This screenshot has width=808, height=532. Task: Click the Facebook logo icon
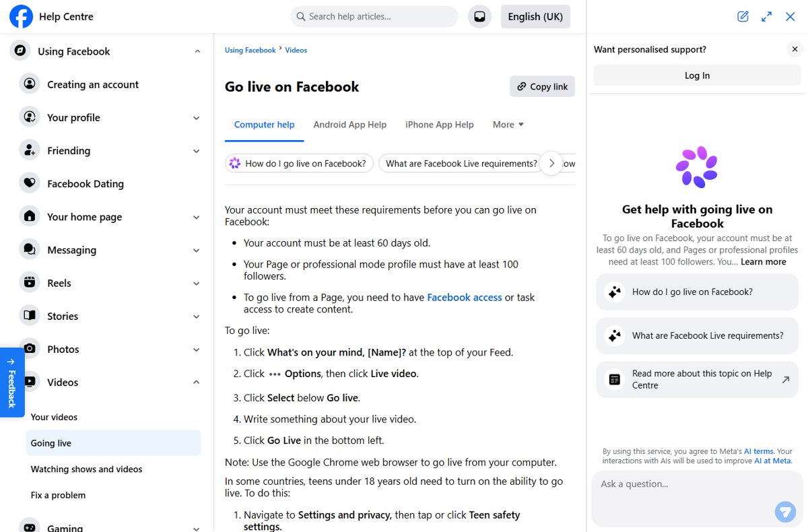[x=21, y=16]
